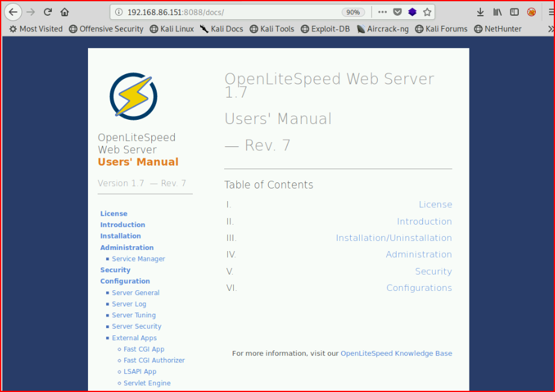The width and height of the screenshot is (555, 392).
Task: Open the page actions three-dots menu
Action: point(382,12)
